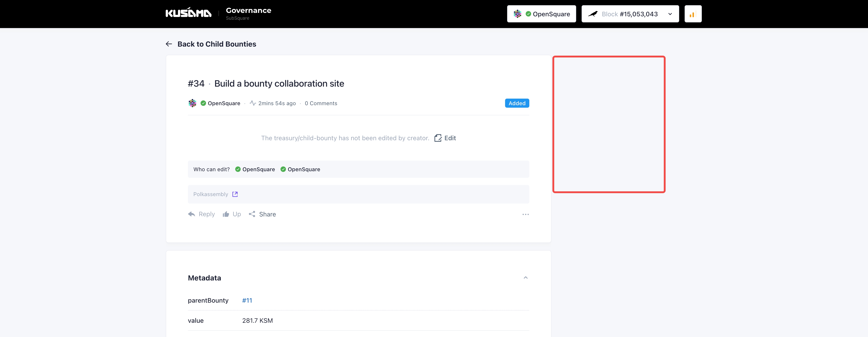868x337 pixels.
Task: Click the Reply arrow icon
Action: [191, 214]
